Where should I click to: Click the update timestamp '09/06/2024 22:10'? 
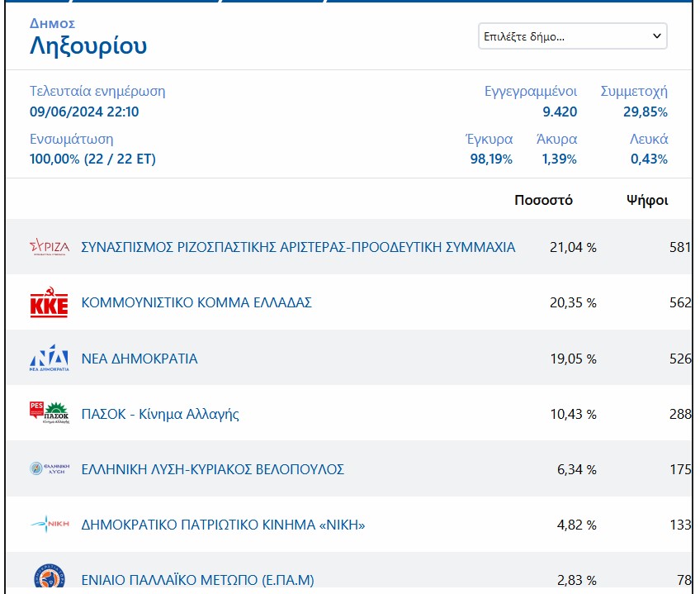(x=84, y=112)
